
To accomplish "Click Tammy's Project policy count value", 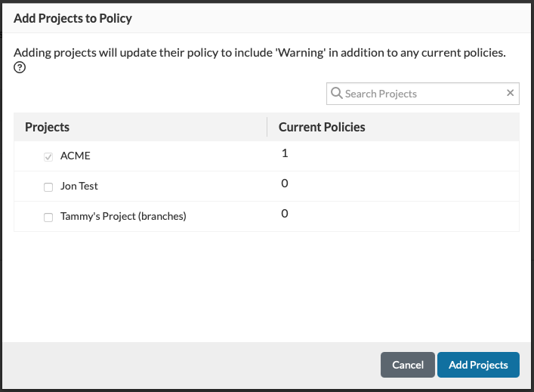I will click(285, 214).
